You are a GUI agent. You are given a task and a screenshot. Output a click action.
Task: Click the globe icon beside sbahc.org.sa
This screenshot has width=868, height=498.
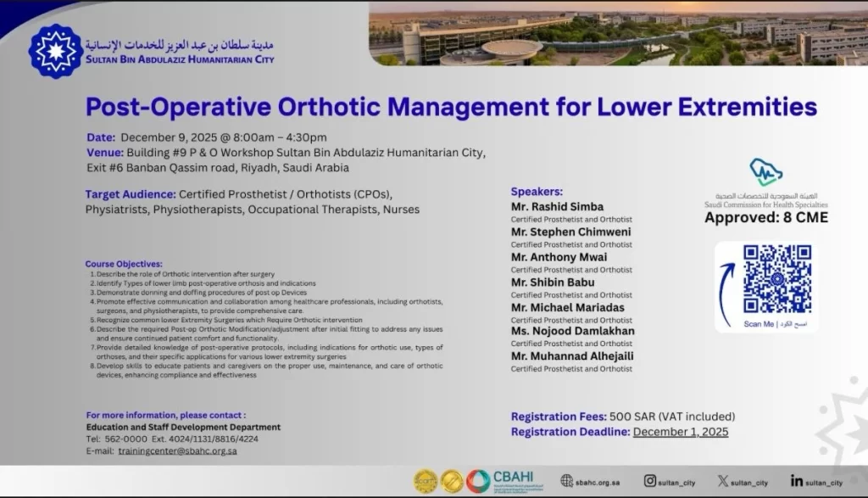[567, 481]
